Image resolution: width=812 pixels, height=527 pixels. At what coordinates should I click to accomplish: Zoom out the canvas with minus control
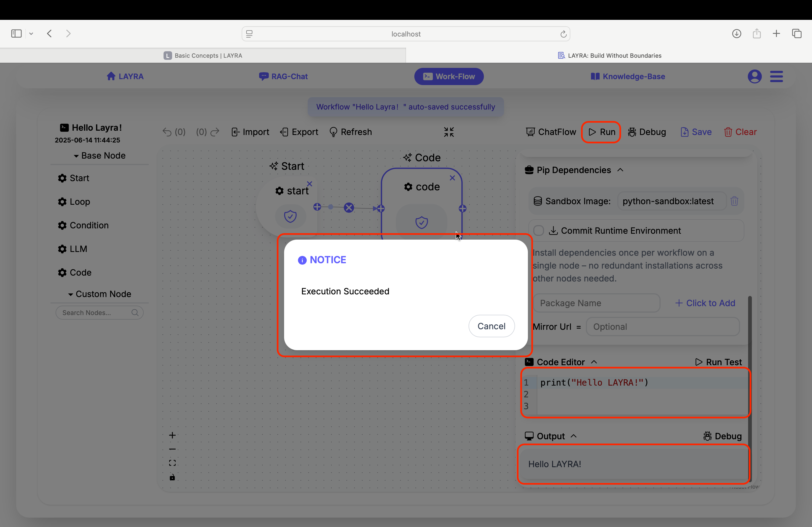point(172,449)
